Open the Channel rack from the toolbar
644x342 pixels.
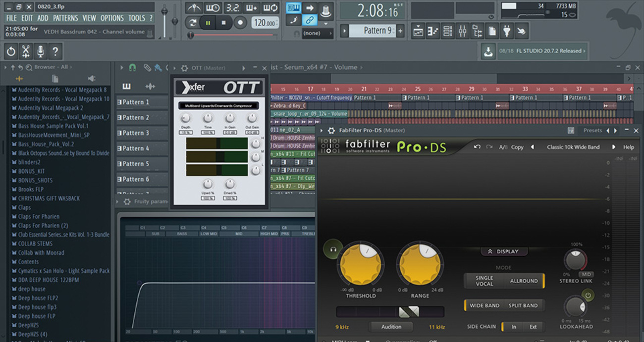click(x=448, y=31)
